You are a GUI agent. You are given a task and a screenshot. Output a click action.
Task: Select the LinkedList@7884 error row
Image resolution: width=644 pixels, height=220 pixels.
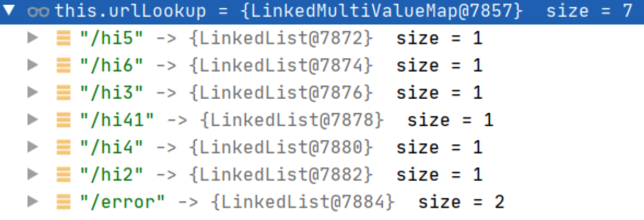(322, 201)
